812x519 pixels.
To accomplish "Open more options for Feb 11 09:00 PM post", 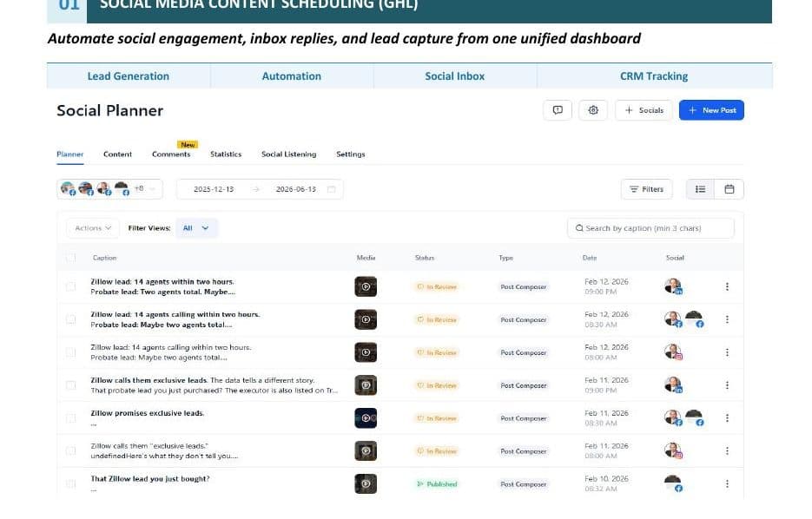I will click(x=727, y=385).
